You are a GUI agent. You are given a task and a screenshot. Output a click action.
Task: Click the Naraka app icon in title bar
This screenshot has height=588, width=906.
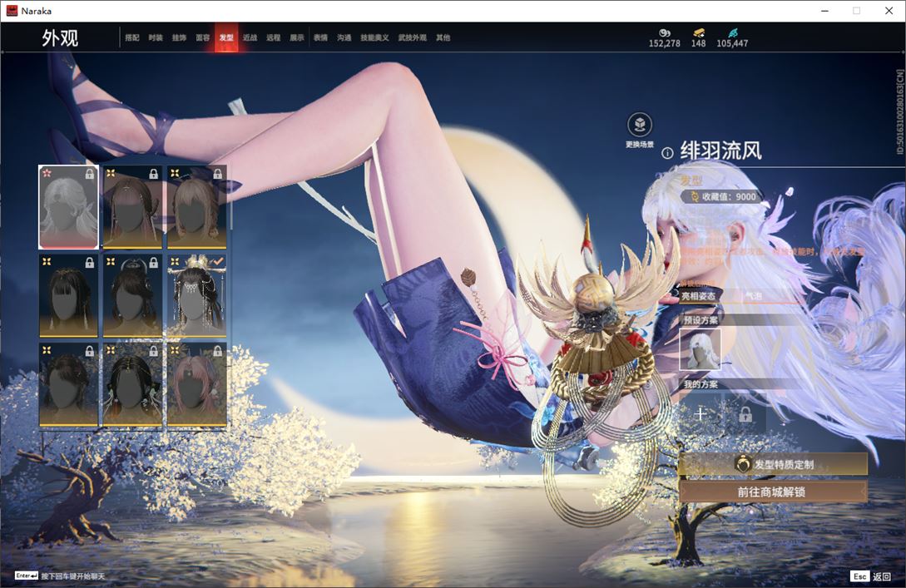coord(12,11)
